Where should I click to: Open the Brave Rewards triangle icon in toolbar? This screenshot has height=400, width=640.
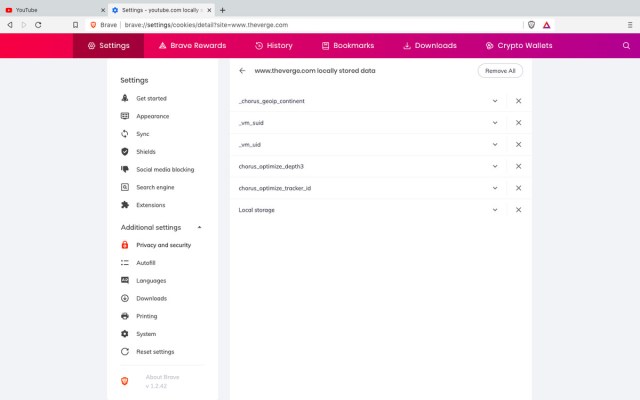(x=547, y=25)
